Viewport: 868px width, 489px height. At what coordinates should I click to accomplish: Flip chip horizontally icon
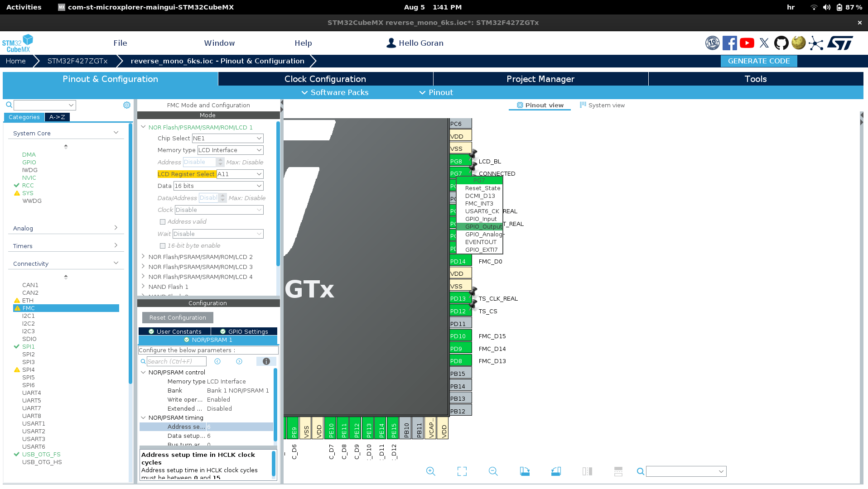[x=587, y=471]
